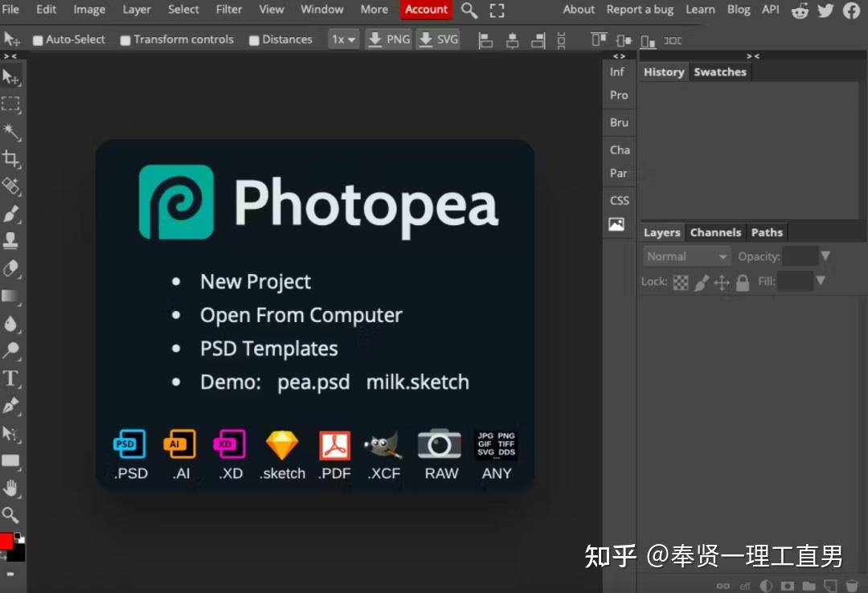This screenshot has height=593, width=868.
Task: Click the delete layer trash icon
Action: pos(853,585)
